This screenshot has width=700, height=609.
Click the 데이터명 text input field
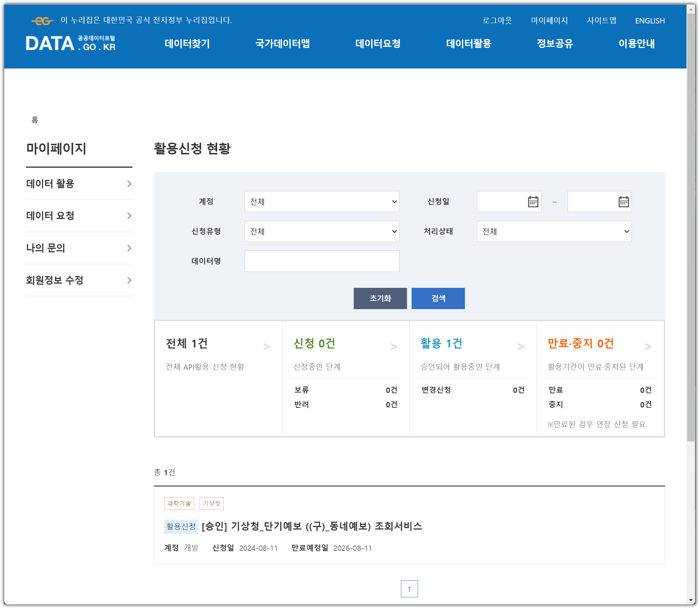(322, 261)
